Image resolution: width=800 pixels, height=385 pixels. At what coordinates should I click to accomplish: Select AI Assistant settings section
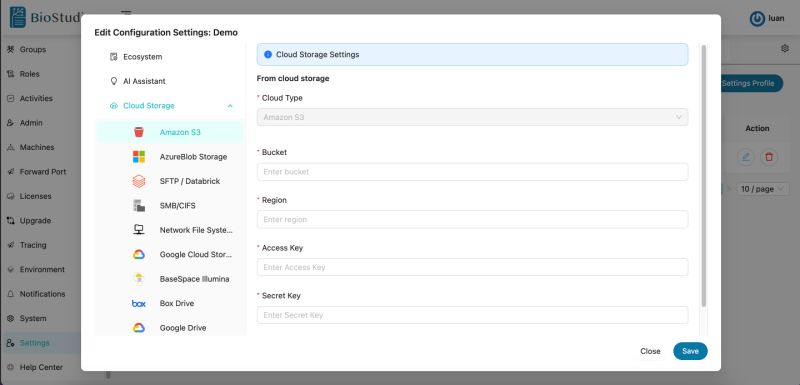coord(169,81)
